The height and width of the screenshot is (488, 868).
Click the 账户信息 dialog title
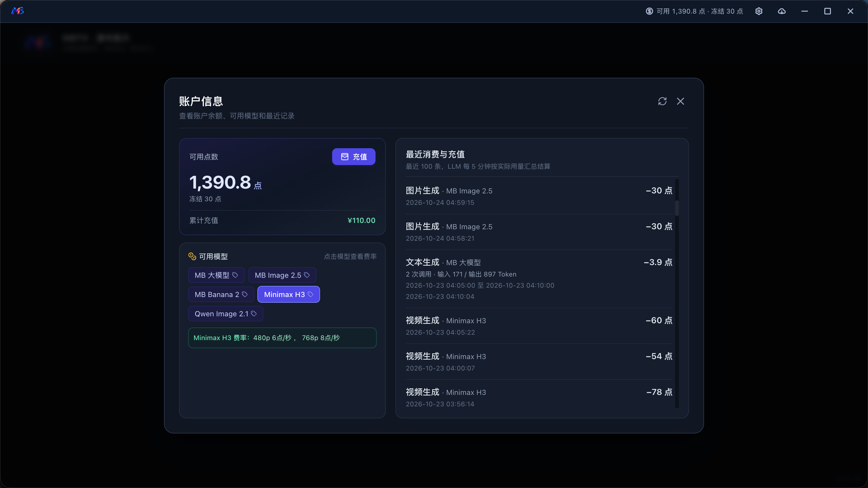(201, 101)
